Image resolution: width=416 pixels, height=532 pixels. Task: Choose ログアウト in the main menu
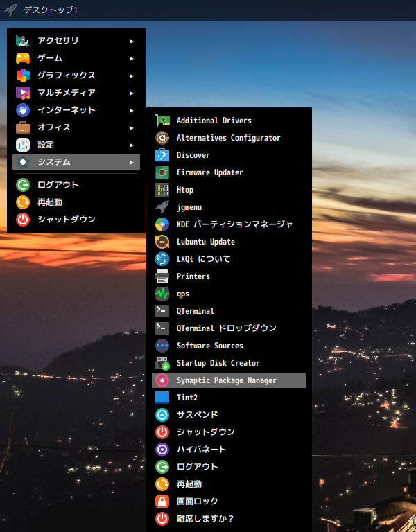pyautogui.click(x=76, y=185)
